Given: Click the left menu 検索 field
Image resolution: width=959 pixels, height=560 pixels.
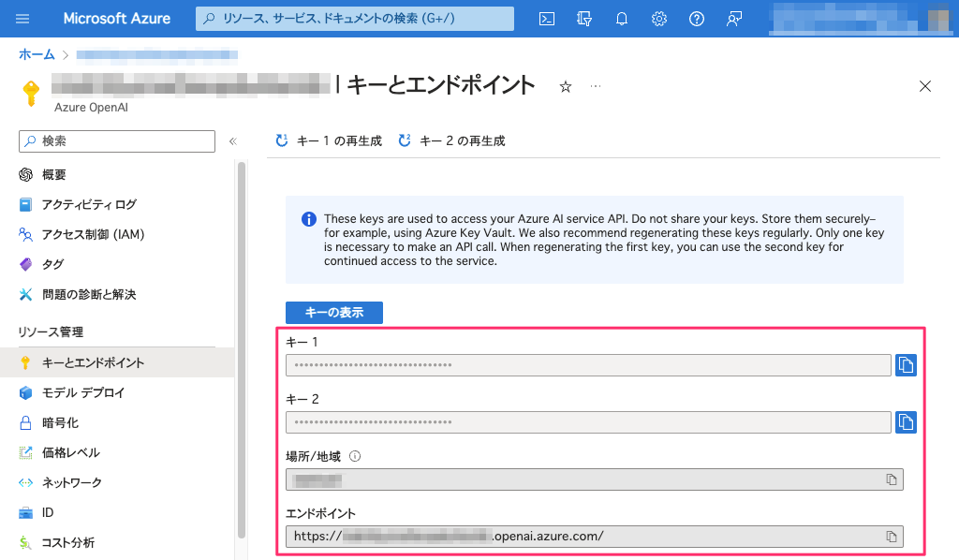Looking at the screenshot, I should pyautogui.click(x=117, y=141).
